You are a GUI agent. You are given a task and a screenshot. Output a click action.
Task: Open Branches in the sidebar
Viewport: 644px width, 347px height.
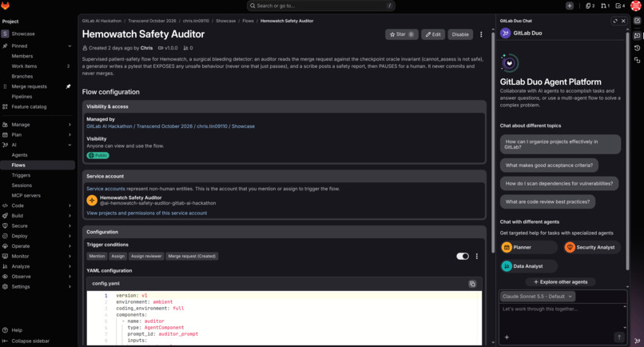coord(22,77)
